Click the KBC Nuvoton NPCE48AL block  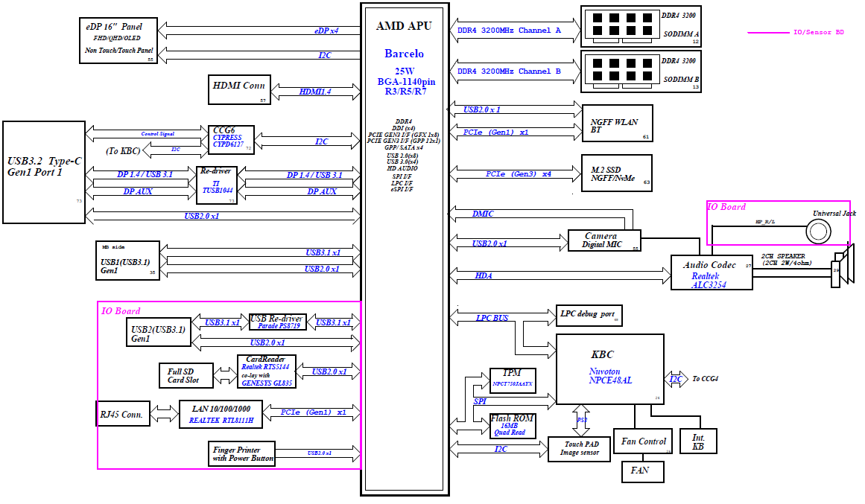(610, 369)
